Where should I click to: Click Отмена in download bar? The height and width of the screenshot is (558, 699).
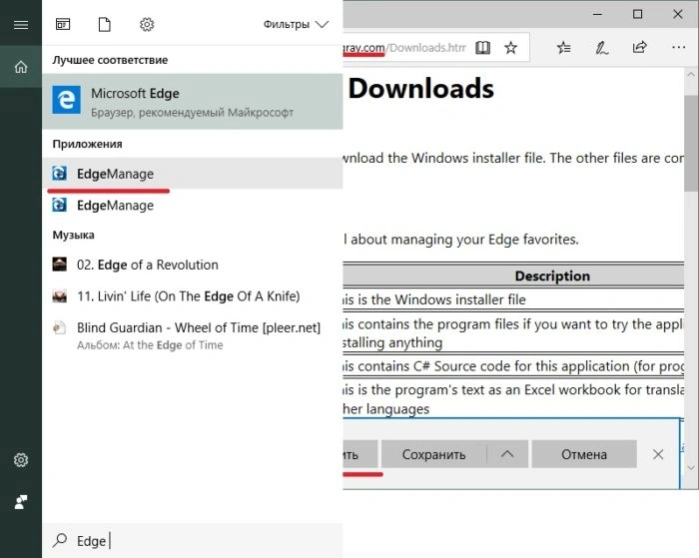pos(584,454)
